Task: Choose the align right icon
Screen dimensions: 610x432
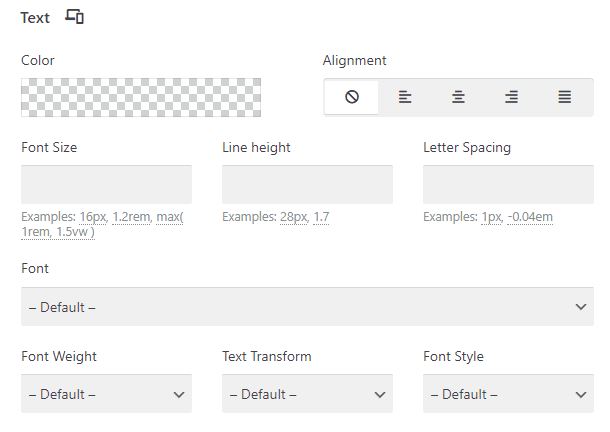Action: click(x=511, y=97)
